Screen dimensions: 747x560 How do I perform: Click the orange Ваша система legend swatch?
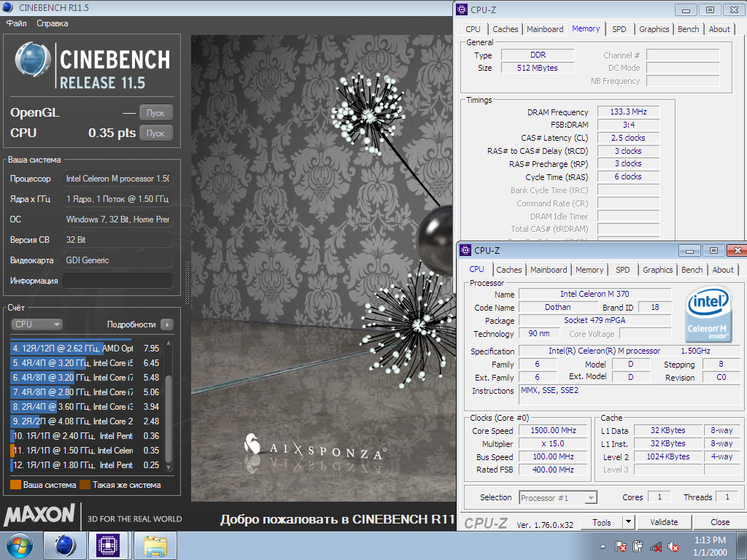click(x=15, y=485)
